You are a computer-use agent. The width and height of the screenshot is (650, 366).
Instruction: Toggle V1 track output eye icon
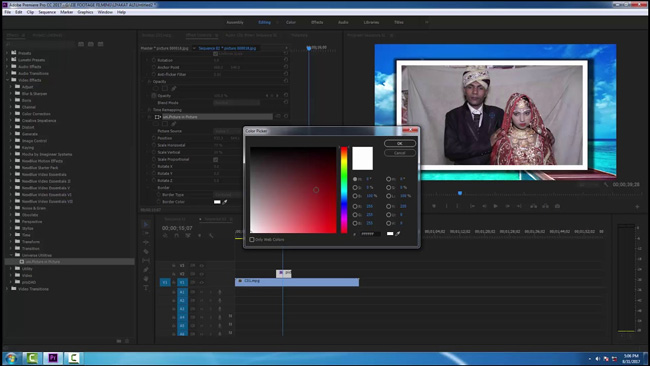click(x=201, y=282)
